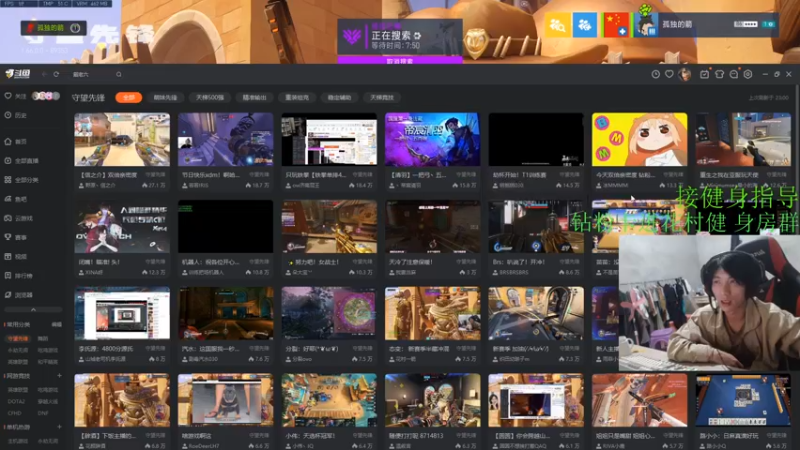The image size is (800, 450).
Task: Open stream thumbnail with 27.1万 viewers
Action: coord(122,139)
